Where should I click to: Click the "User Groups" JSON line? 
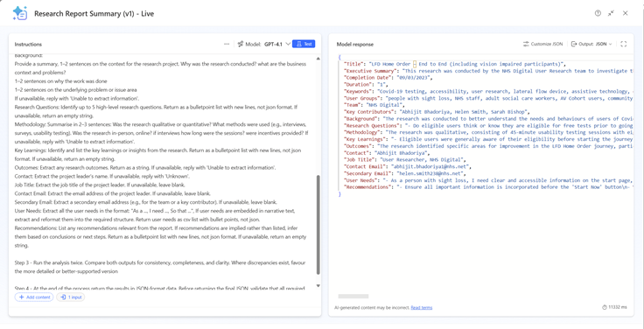pyautogui.click(x=488, y=98)
